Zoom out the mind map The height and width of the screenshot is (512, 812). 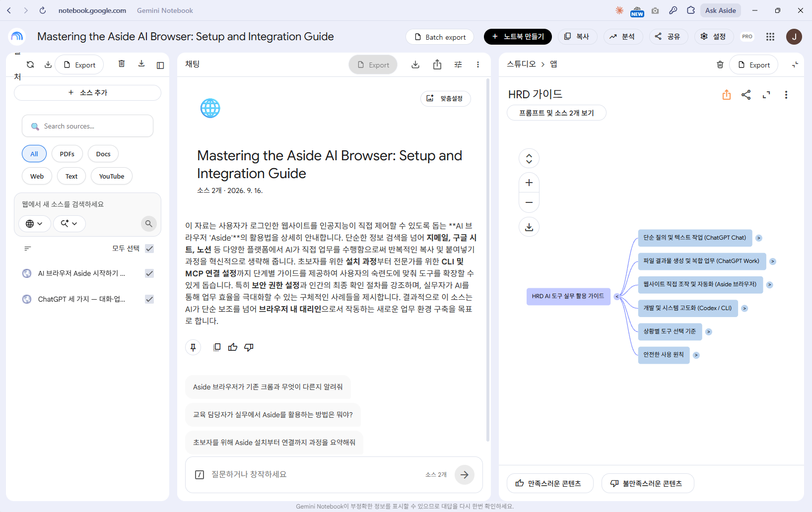pyautogui.click(x=529, y=202)
